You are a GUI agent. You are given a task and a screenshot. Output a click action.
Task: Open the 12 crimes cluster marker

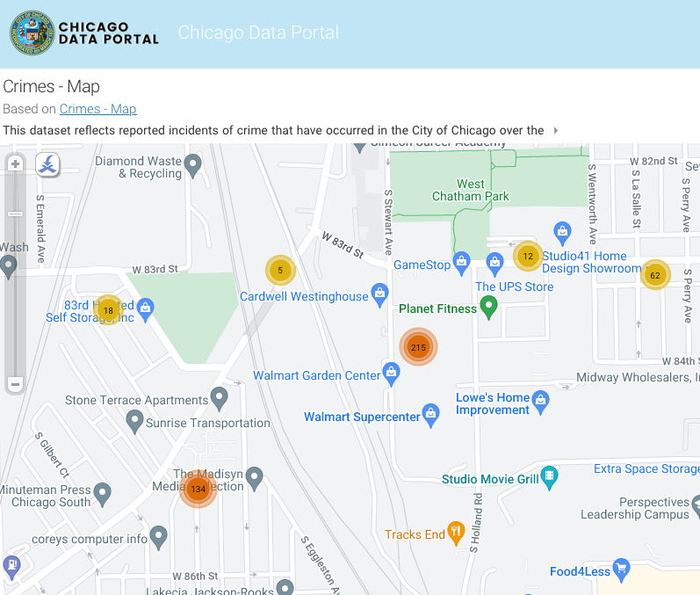point(528,257)
